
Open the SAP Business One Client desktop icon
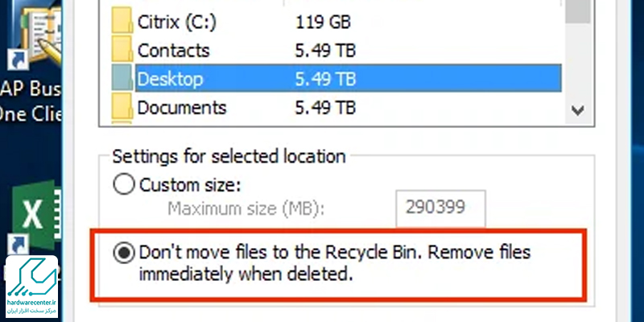[31, 62]
